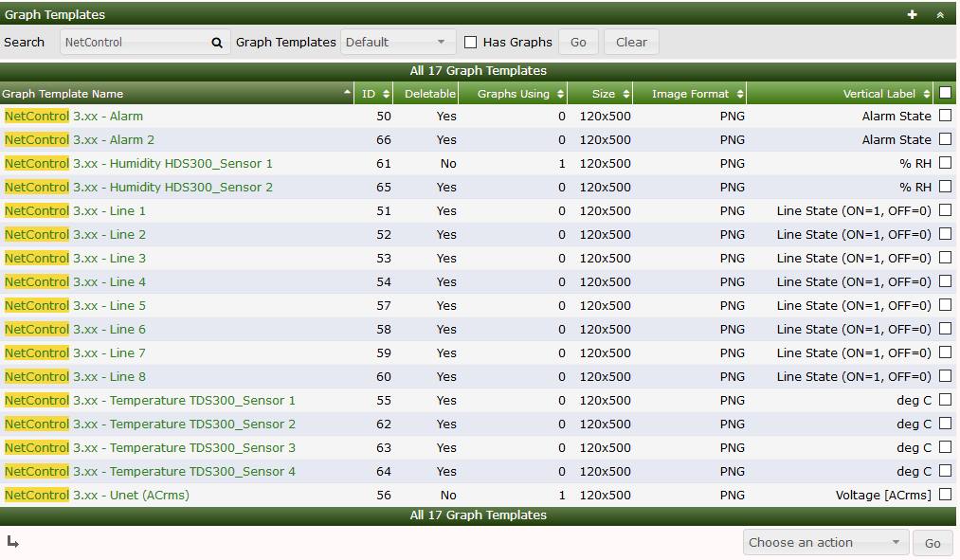Select checkbox for Temperature TDS300_Sensor 2 row
Image resolution: width=960 pixels, height=560 pixels.
[945, 423]
